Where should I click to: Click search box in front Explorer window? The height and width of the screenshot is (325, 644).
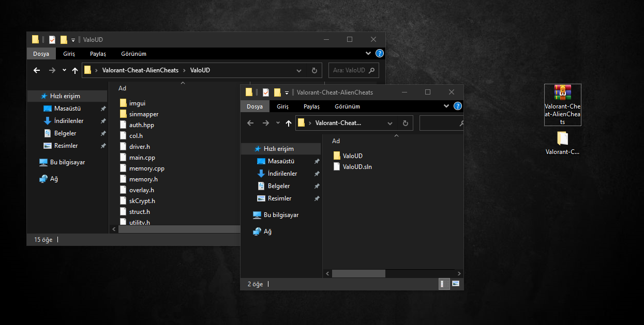tap(441, 123)
